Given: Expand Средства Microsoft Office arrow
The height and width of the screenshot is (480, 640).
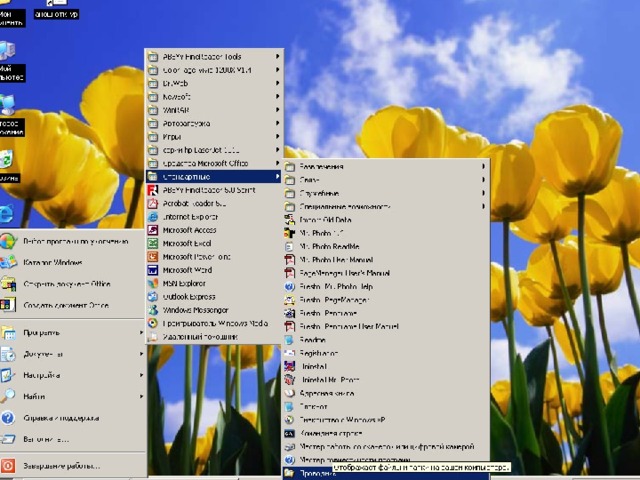Looking at the screenshot, I should click(278, 163).
